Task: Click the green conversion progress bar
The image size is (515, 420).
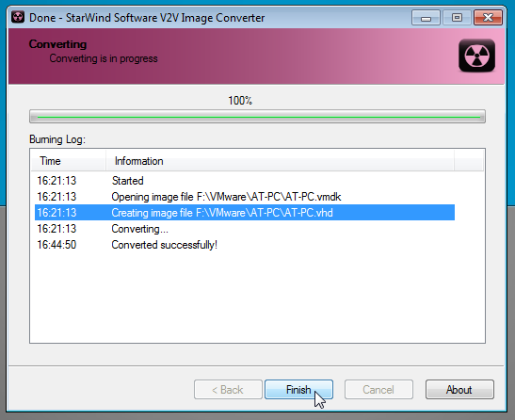Action: (257, 117)
